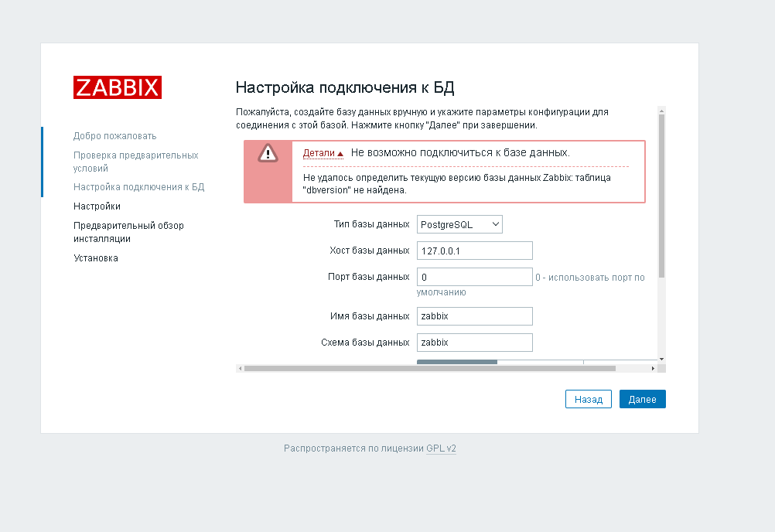Select 'Проверка предварительных условий' step
Screen dimensions: 775x532
click(135, 162)
